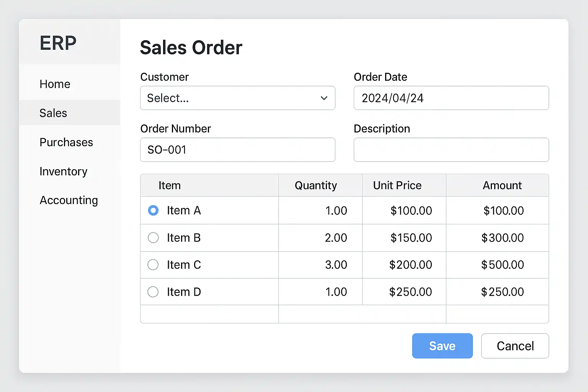The height and width of the screenshot is (392, 588).
Task: Click the Order Date field
Action: pos(451,98)
